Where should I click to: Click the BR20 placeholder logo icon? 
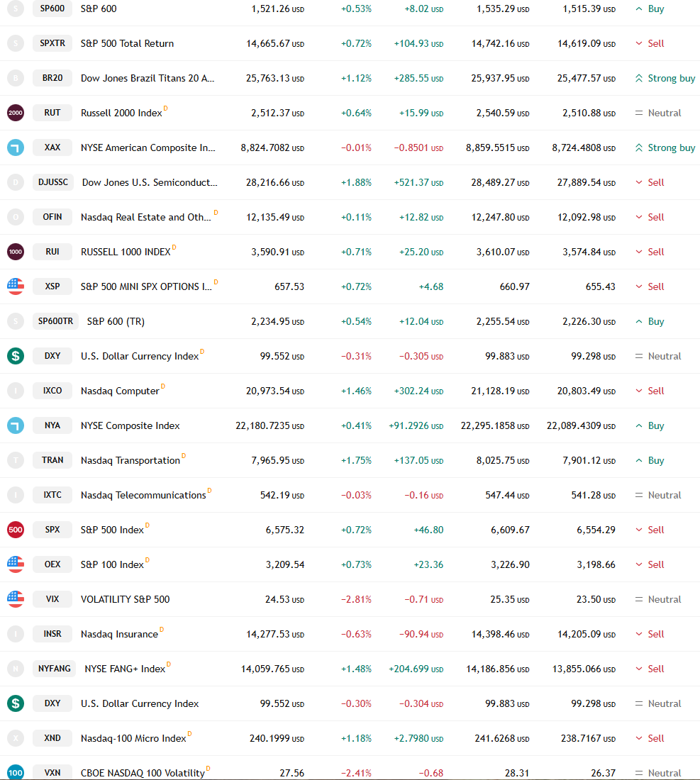point(16,78)
